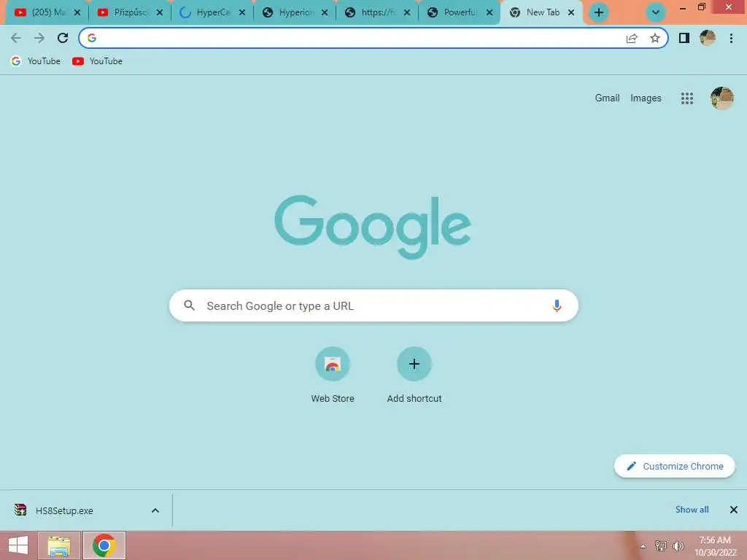Viewport: 747px width, 560px height.
Task: Share this page icon in address bar
Action: pyautogui.click(x=632, y=38)
